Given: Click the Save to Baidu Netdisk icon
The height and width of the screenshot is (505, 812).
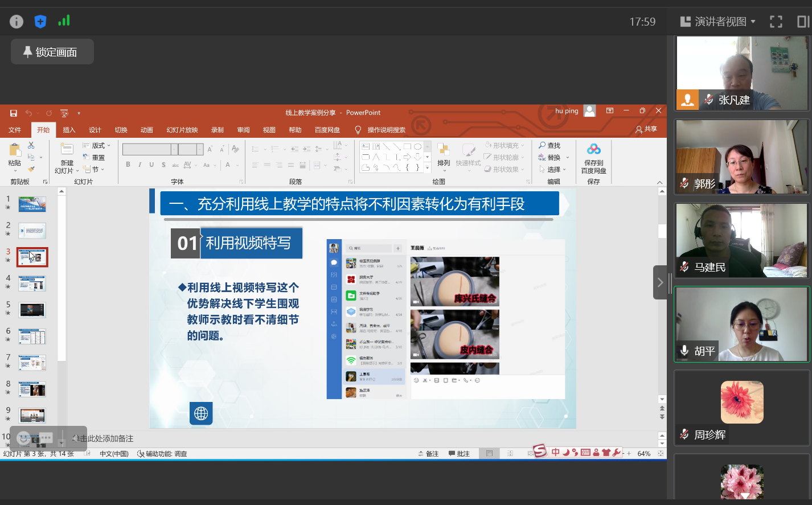Looking at the screenshot, I should 593,150.
